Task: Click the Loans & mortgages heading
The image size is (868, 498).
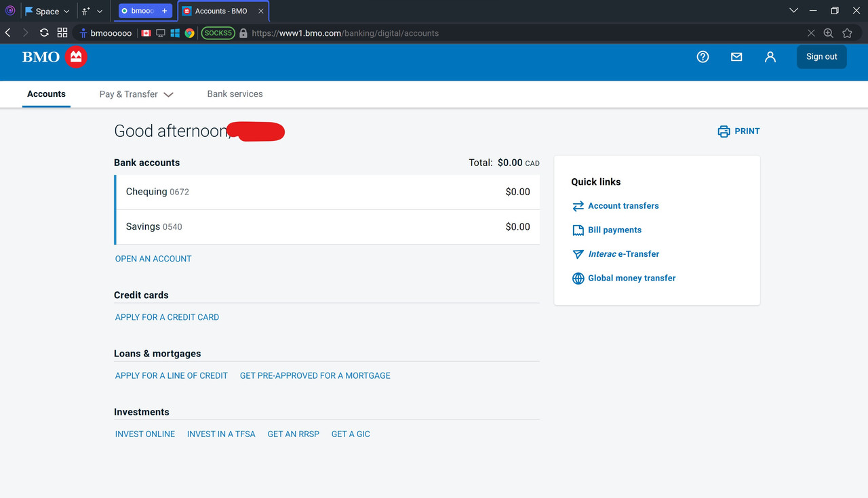Action: [157, 354]
